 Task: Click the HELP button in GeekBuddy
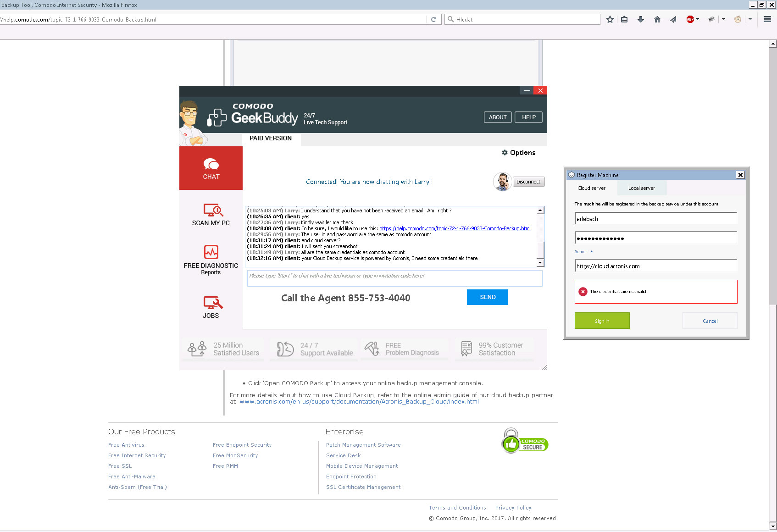(x=528, y=117)
